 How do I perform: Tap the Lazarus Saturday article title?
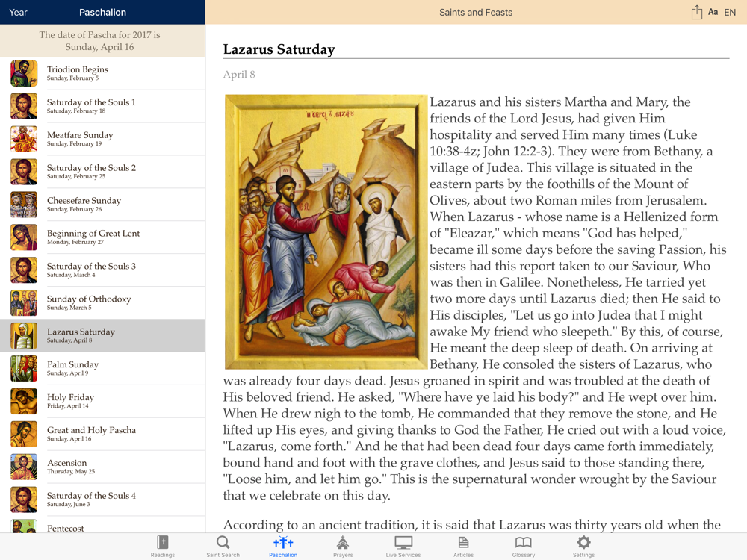point(279,49)
